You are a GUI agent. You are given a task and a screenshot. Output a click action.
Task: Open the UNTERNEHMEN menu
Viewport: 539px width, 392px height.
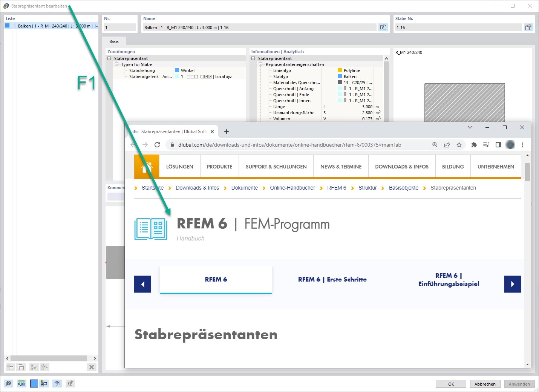click(x=496, y=167)
